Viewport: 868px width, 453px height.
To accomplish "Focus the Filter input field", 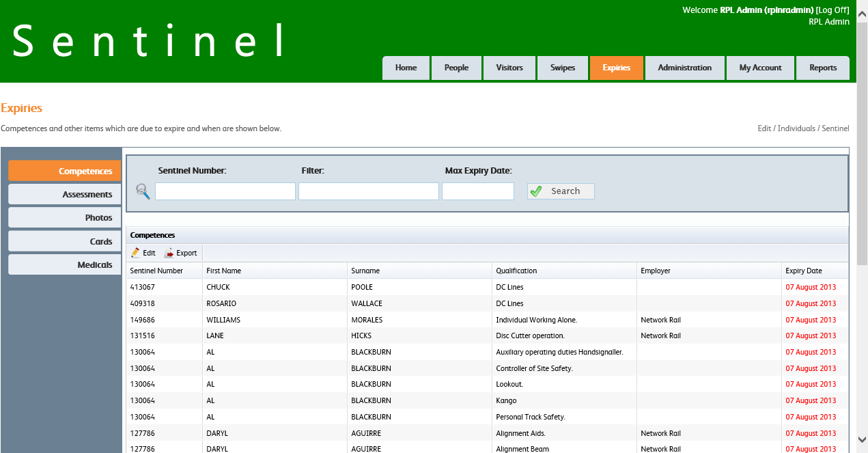I will point(369,191).
